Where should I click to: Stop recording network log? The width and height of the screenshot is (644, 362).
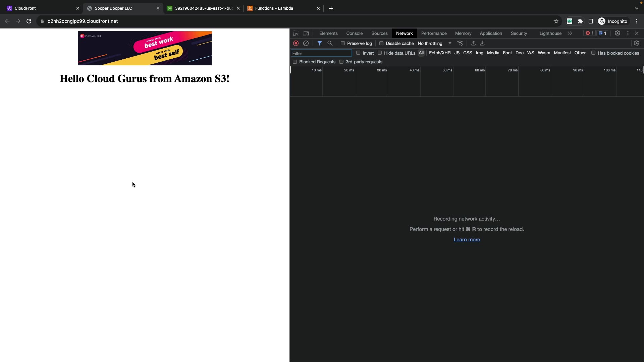296,43
